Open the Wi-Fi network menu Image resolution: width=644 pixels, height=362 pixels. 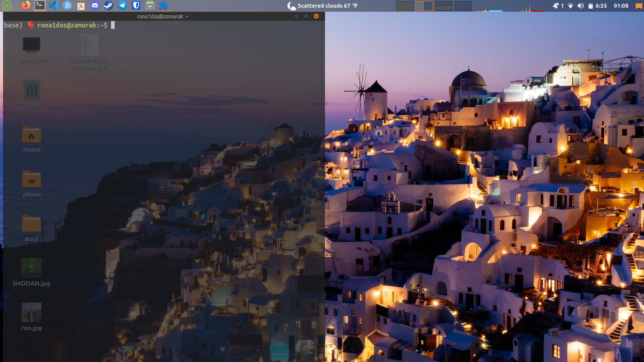point(570,6)
